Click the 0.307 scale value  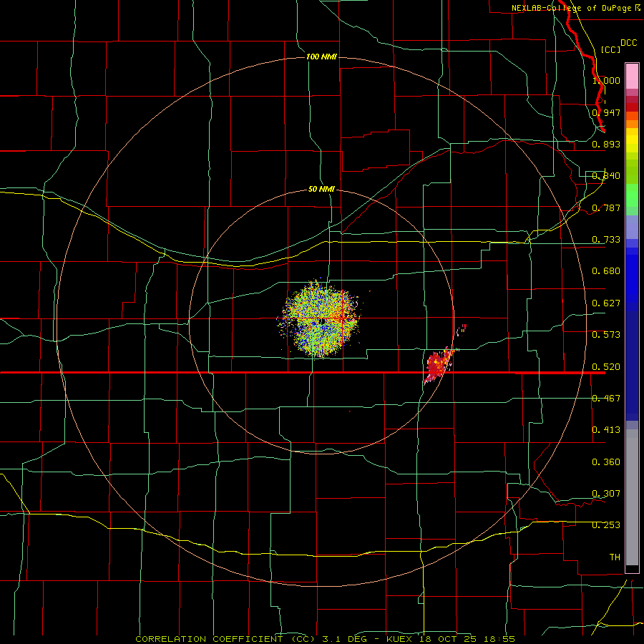coord(606,493)
